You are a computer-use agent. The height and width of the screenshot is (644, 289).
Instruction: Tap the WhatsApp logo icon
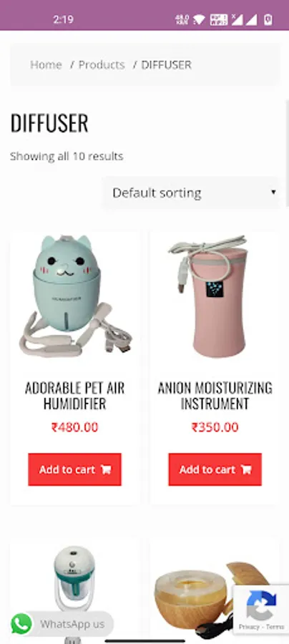tap(21, 624)
